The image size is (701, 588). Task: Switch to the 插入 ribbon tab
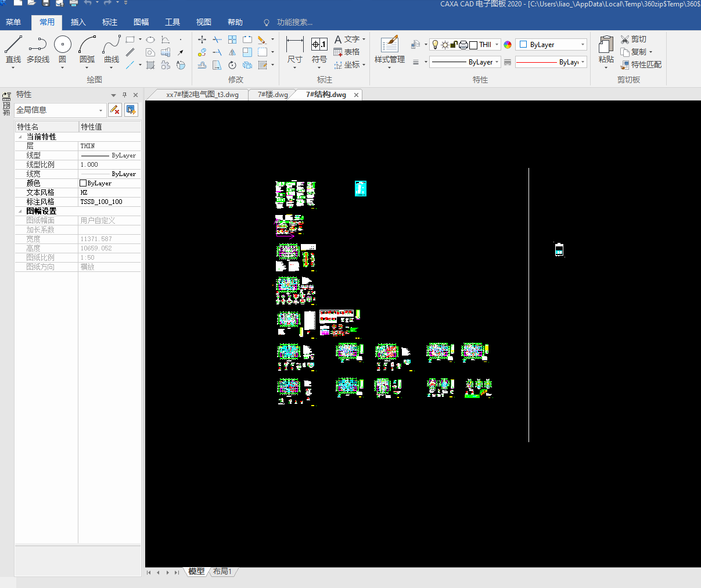(x=78, y=22)
